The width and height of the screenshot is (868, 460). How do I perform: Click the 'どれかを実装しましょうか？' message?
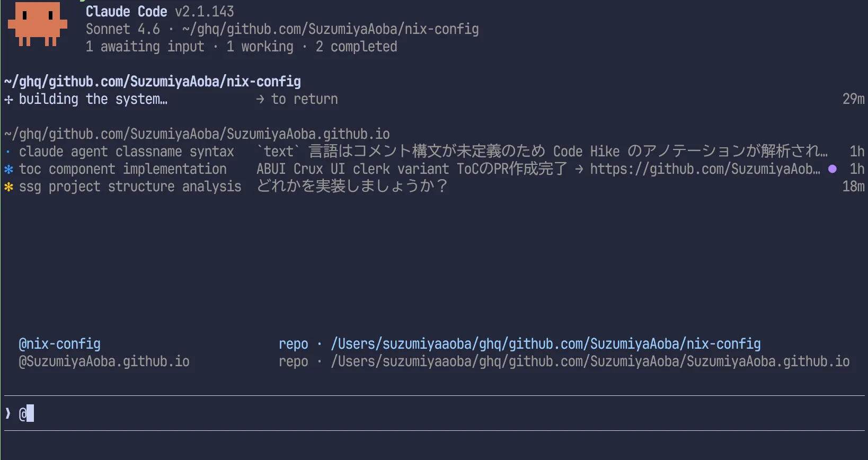[x=352, y=187]
